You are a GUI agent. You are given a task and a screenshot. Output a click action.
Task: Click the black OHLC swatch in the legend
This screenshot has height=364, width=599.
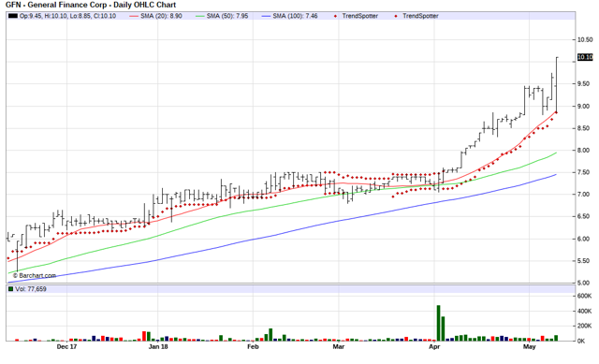pos(13,16)
